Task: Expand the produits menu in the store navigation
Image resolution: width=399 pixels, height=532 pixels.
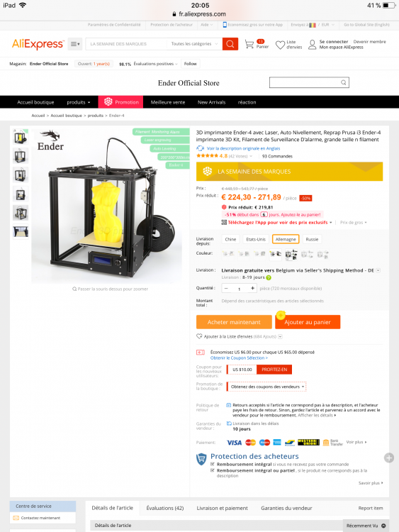Action: click(78, 102)
